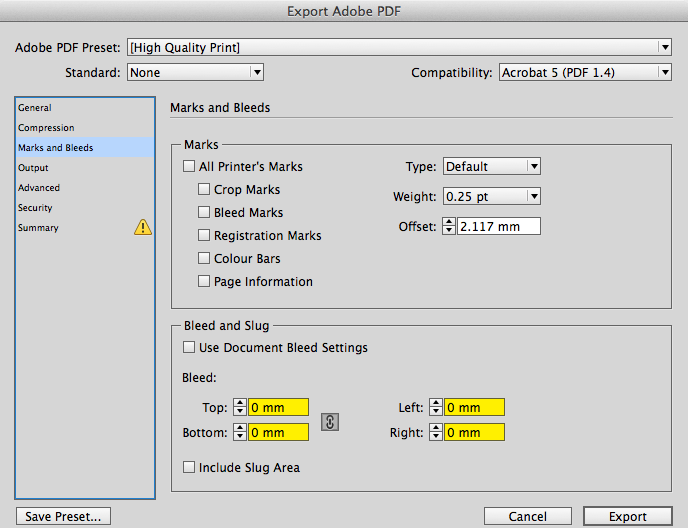Screen dimensions: 688x528
Task: Click the warning icon beside Summary
Action: (143, 227)
